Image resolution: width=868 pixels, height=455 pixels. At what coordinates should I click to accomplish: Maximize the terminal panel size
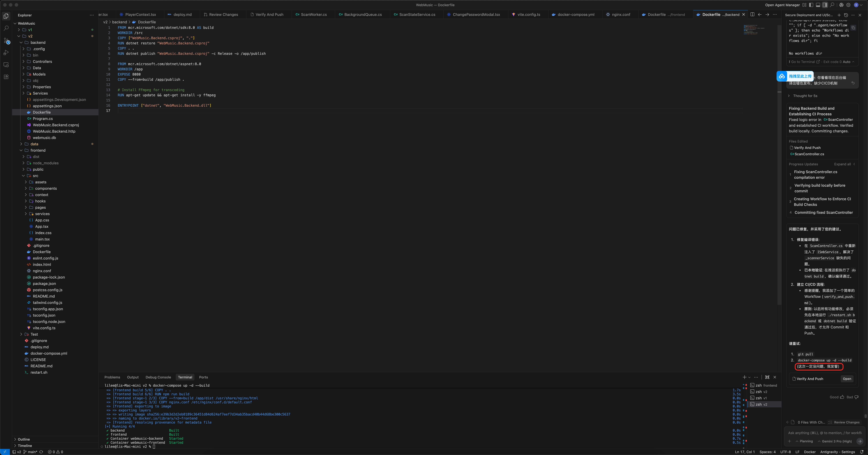tap(767, 377)
